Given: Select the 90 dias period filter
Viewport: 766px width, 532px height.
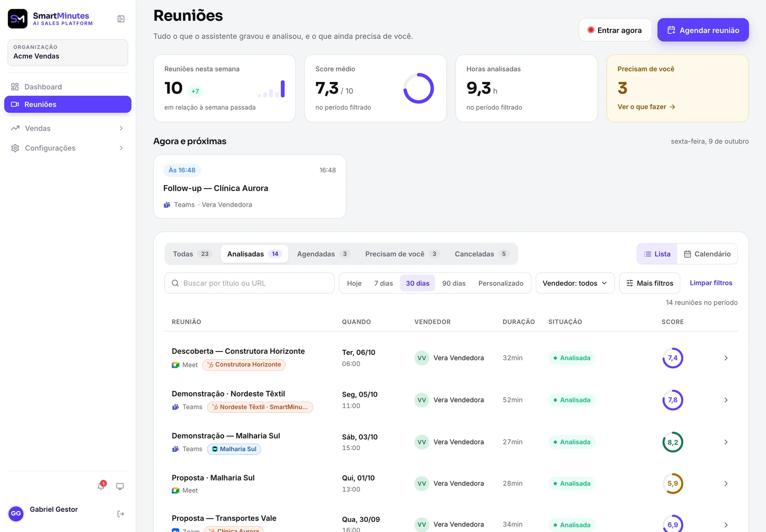Looking at the screenshot, I should pyautogui.click(x=454, y=283).
